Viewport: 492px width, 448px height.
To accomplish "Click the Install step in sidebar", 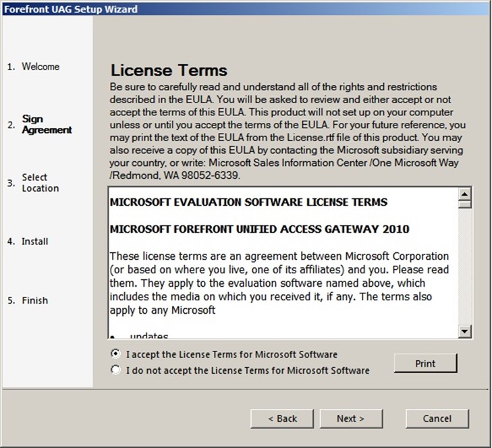I will tap(34, 242).
